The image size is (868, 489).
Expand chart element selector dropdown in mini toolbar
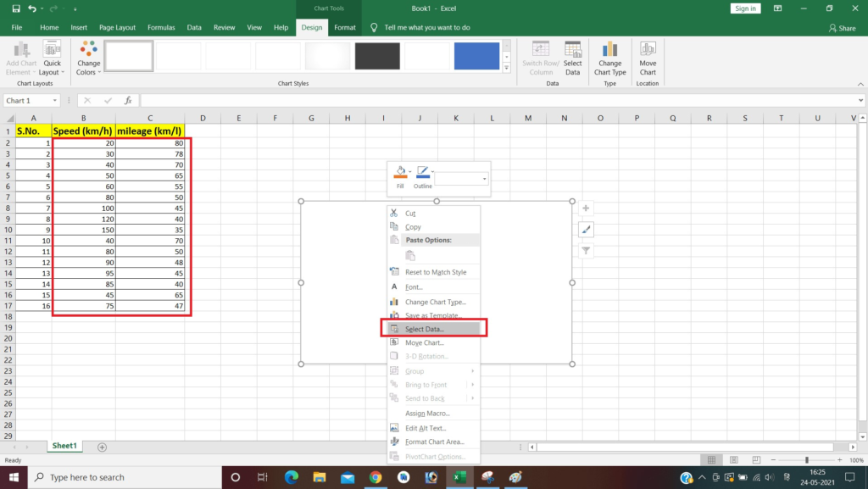click(x=484, y=179)
